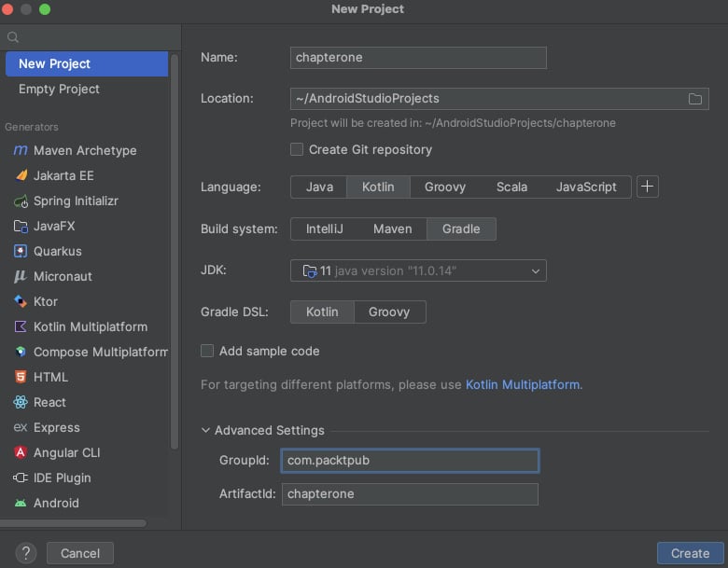
Task: Open Ktor generator entry
Action: point(87,301)
